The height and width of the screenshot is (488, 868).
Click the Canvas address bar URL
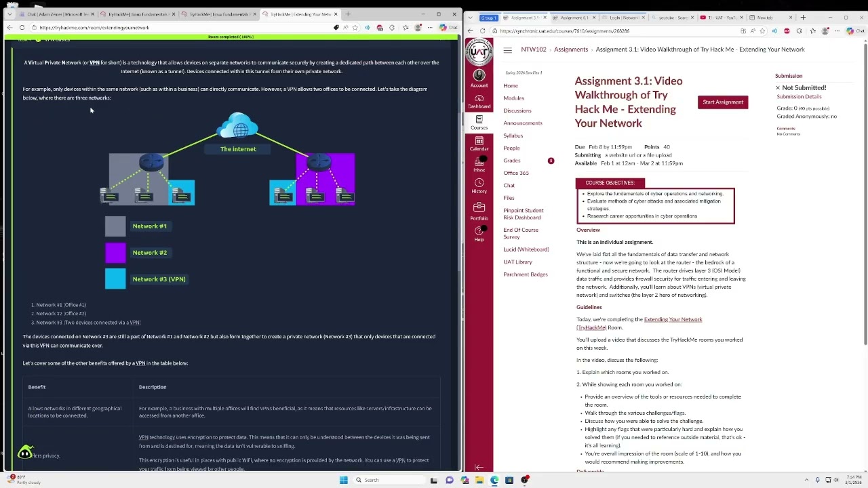[x=564, y=31]
